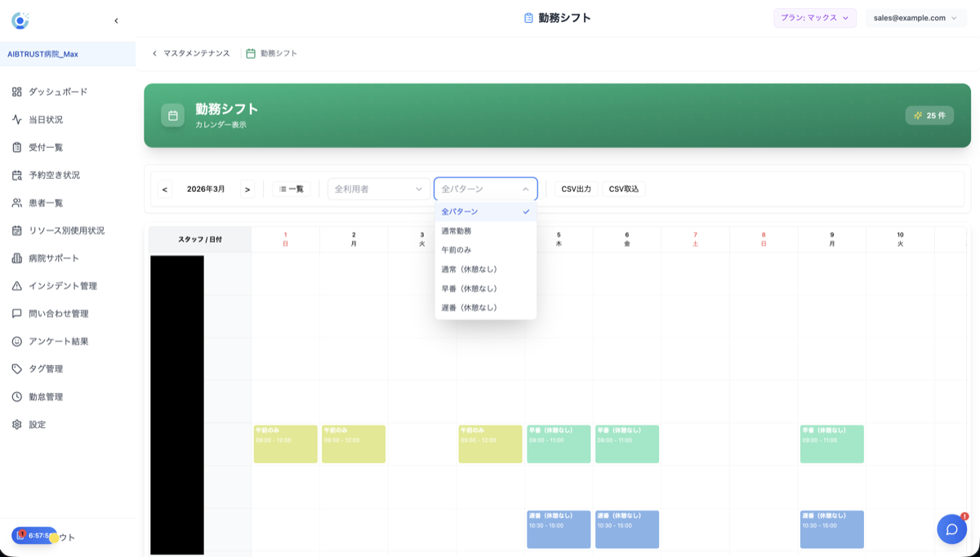This screenshot has height=557, width=980.
Task: Open the support chat bubble
Action: point(951,529)
